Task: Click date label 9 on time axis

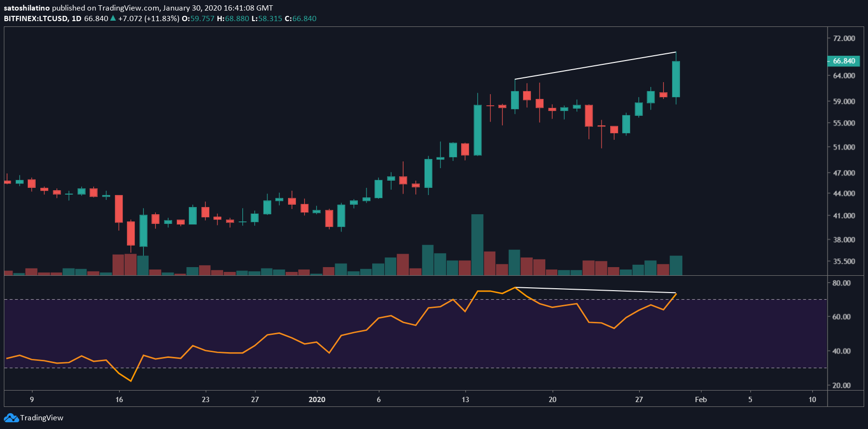Action: tap(32, 400)
